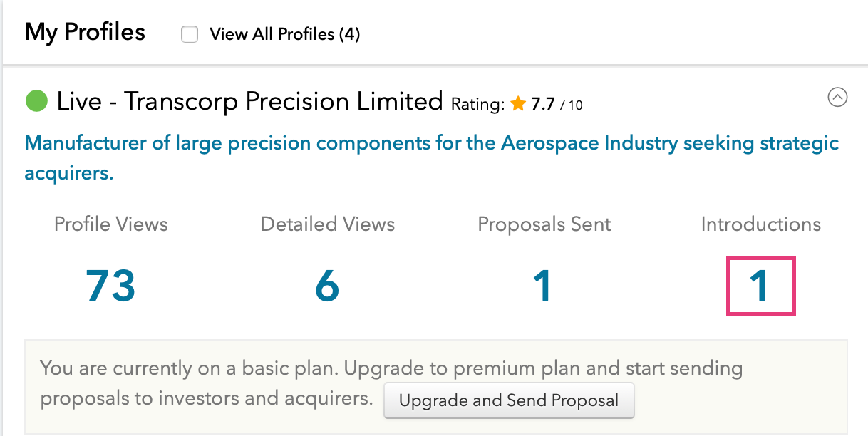The height and width of the screenshot is (436, 868).
Task: Open the Aerospace manufacturer description link
Action: tap(431, 157)
